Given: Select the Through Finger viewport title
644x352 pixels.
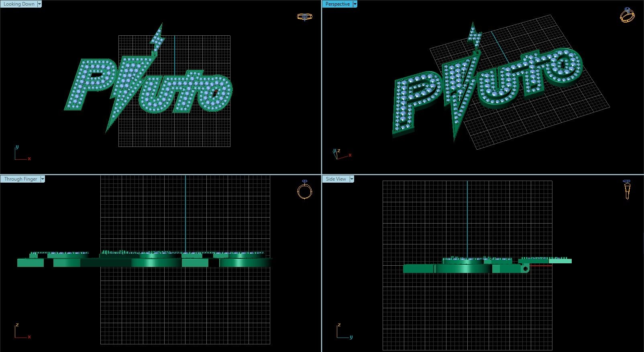Looking at the screenshot, I should click(x=20, y=179).
